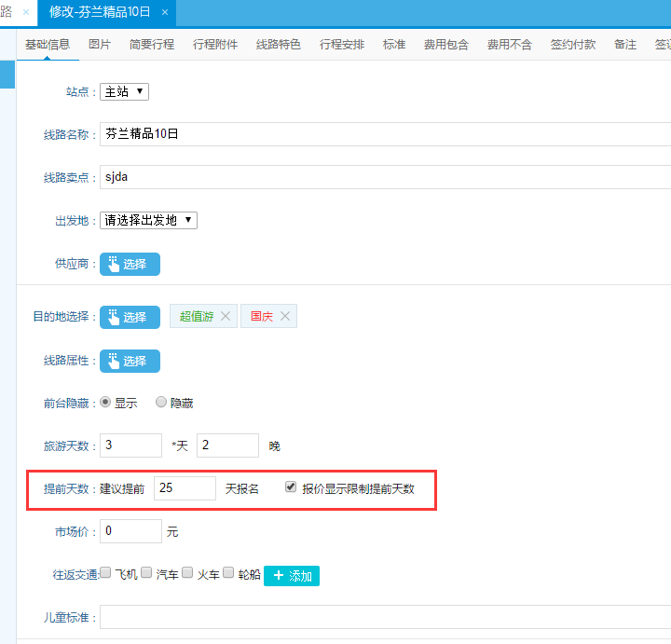This screenshot has height=644, width=671.
Task: Toggle 报价显示限制提前天数 checkbox
Action: coord(291,487)
